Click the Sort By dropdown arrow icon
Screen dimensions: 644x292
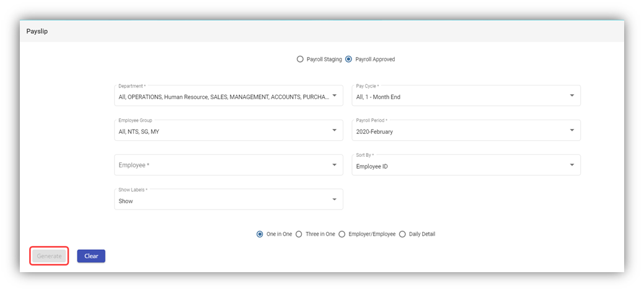(x=571, y=165)
